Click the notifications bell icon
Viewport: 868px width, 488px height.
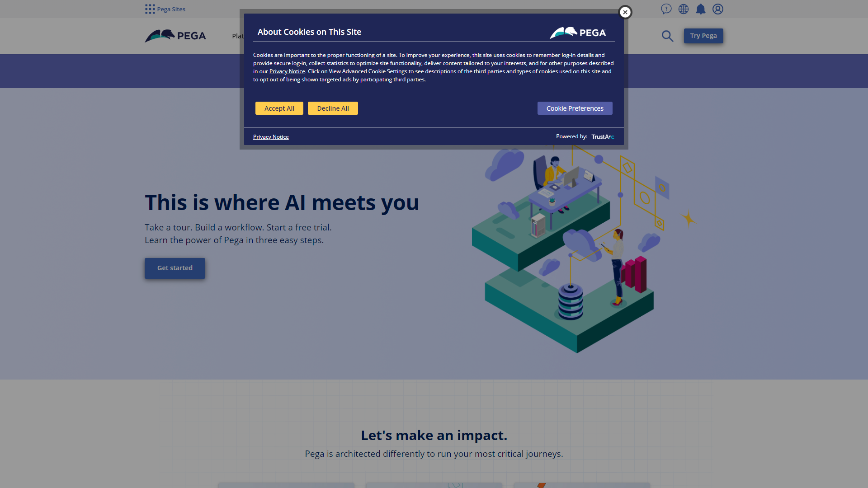click(x=700, y=9)
